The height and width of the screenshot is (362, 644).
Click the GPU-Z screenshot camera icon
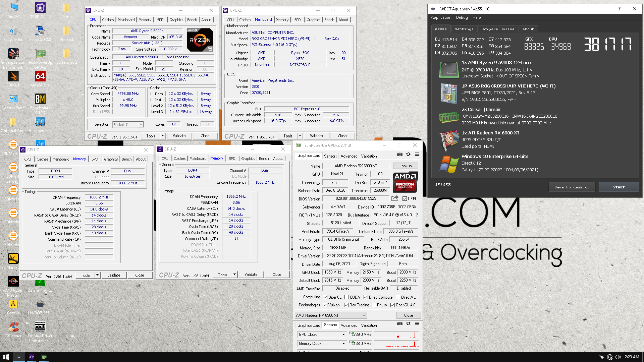click(x=399, y=154)
